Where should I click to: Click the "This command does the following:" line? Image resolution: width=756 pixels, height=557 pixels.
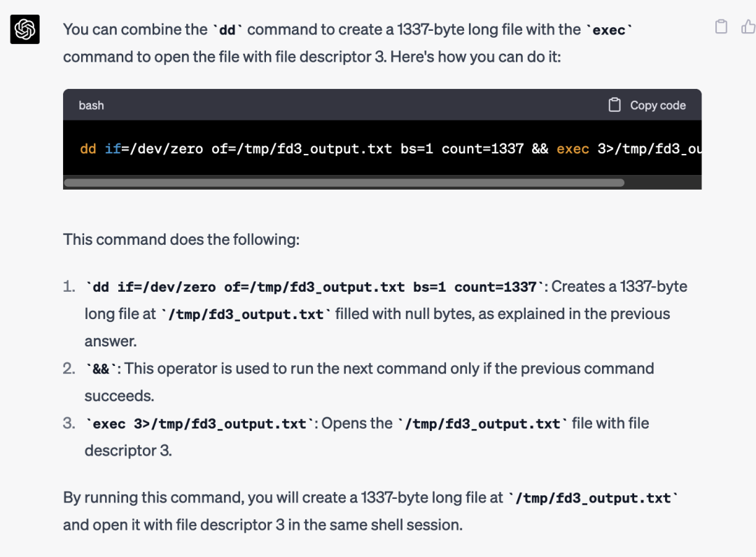[181, 239]
